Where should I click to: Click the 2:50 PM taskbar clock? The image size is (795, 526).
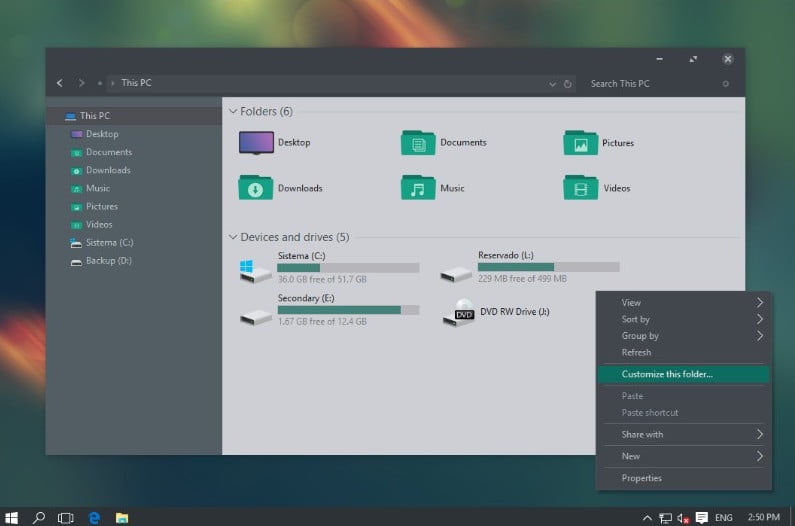pyautogui.click(x=764, y=517)
